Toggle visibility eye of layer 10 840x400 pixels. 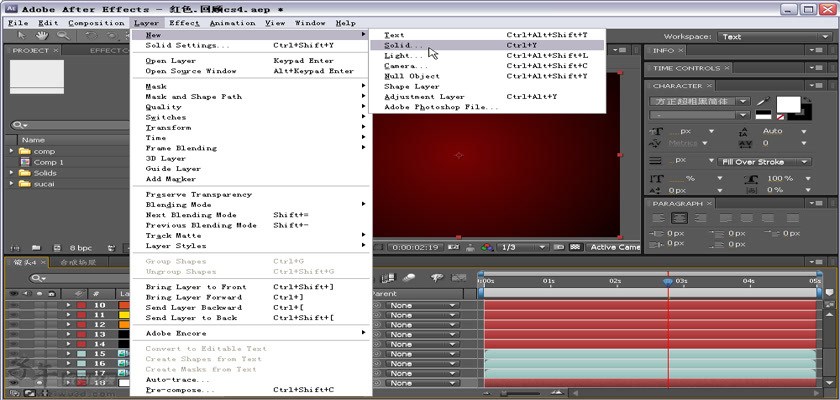13,306
